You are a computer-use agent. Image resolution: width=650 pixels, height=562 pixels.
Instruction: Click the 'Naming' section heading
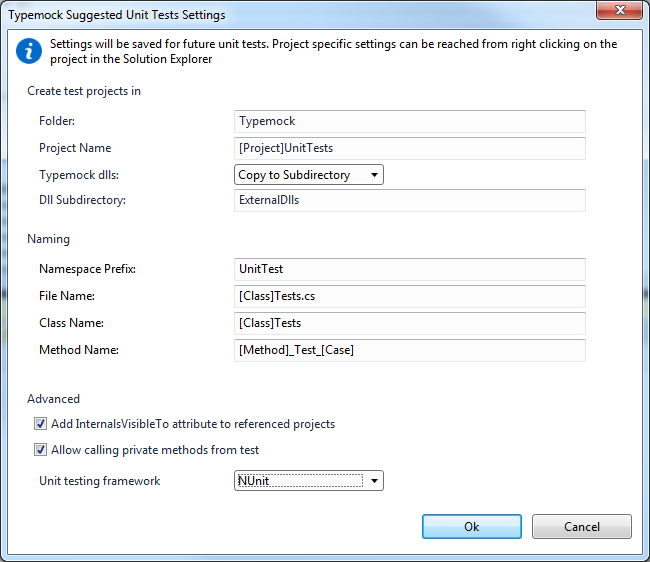(x=48, y=239)
